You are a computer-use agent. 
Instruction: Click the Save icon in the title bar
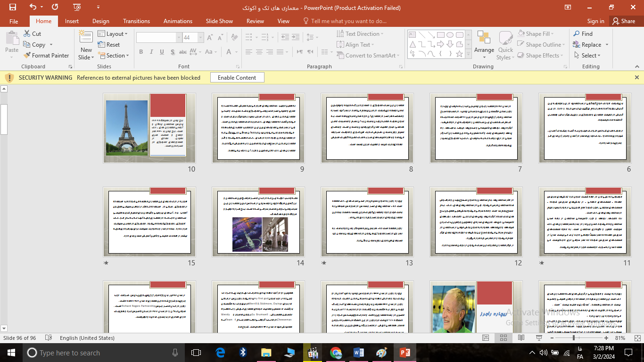(x=13, y=7)
